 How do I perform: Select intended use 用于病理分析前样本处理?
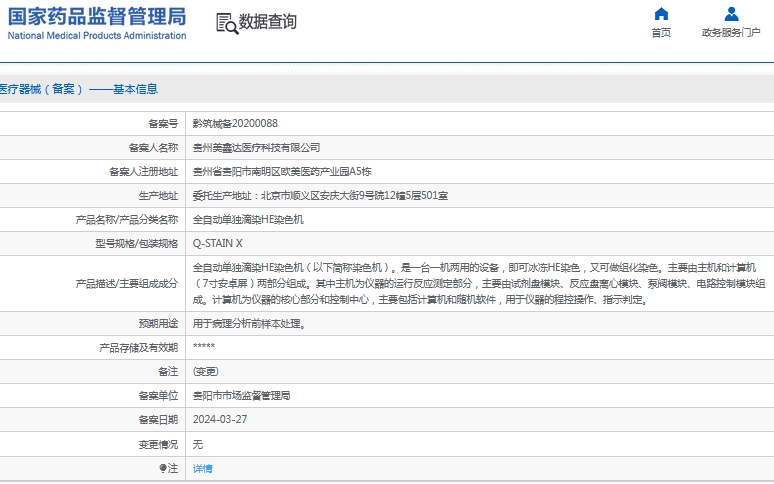(x=249, y=324)
